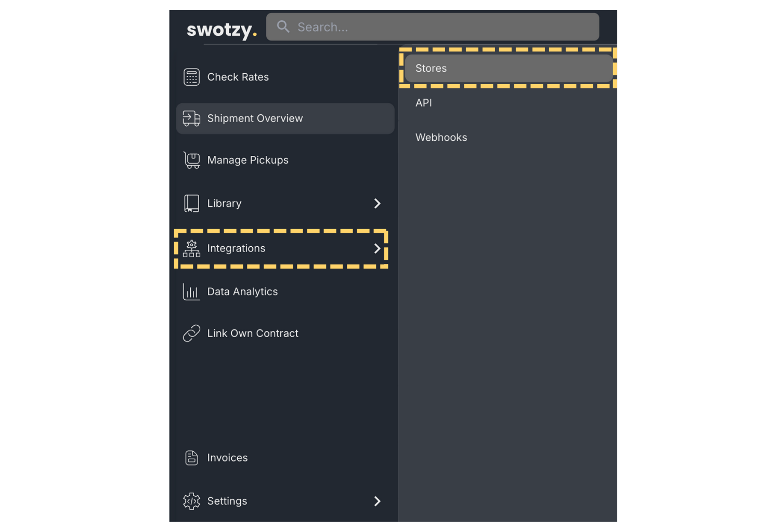This screenshot has width=780, height=532.
Task: Select the Link Own Contract chain icon
Action: tap(191, 333)
